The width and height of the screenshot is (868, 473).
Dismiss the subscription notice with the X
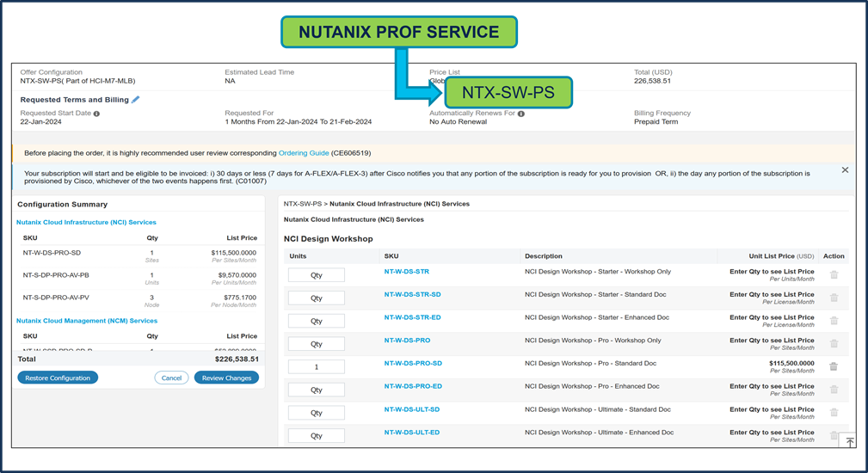click(x=845, y=169)
